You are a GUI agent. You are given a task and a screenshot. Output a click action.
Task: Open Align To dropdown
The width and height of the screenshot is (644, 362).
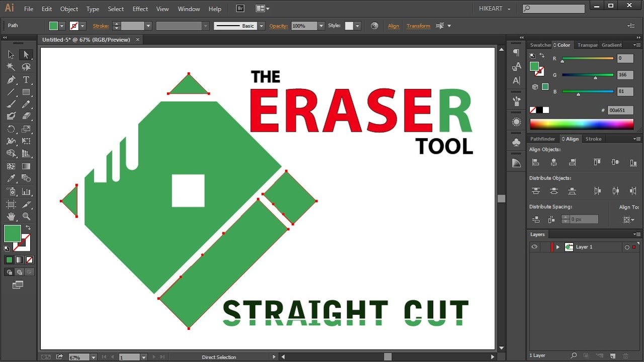click(x=629, y=219)
